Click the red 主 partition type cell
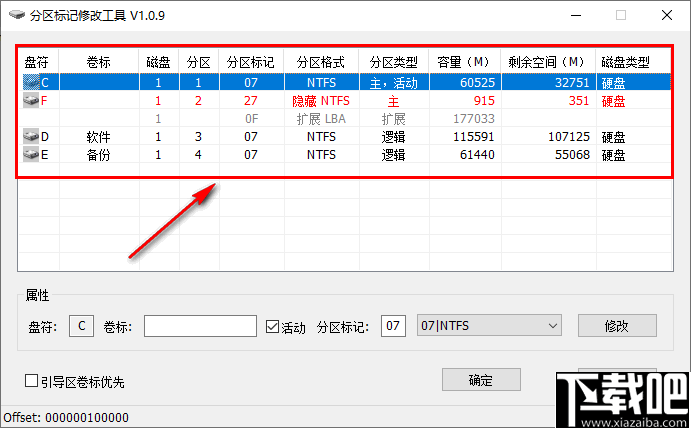This screenshot has height=428, width=691. coord(394,101)
